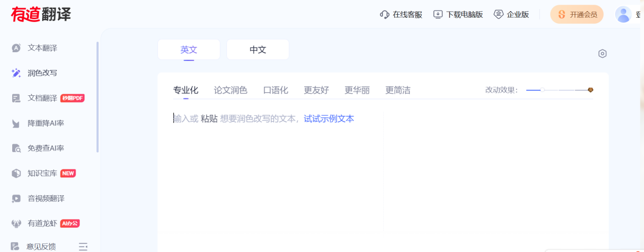Screen dimensions: 644x252
Task: Open 免费查AI率 from the sidebar
Action: [46, 148]
